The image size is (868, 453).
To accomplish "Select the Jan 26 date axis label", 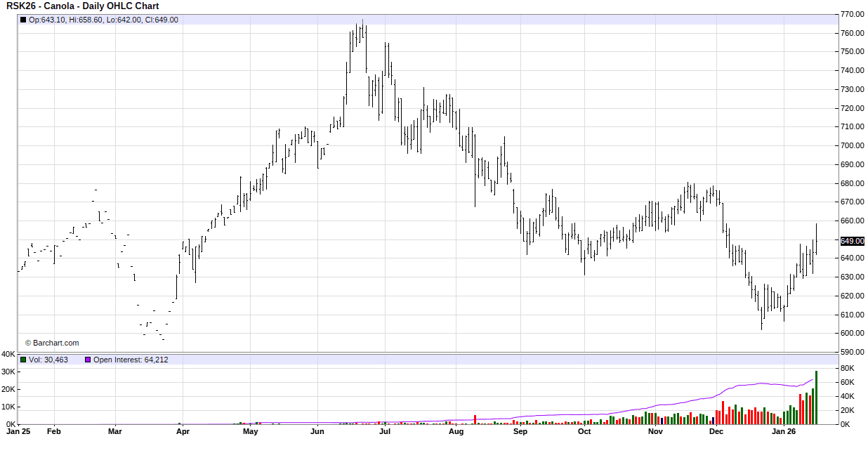I will pyautogui.click(x=783, y=432).
